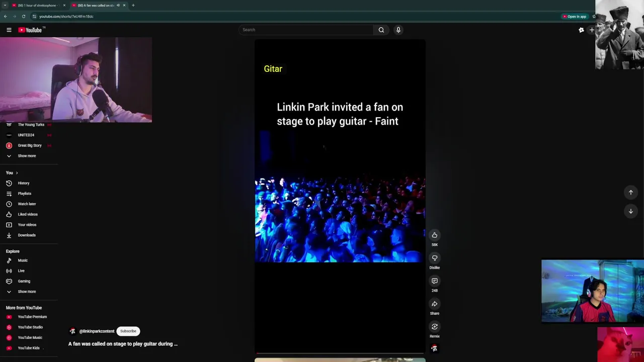Open Gaming under Explore
Viewport: 644px width, 362px height.
(x=29, y=281)
